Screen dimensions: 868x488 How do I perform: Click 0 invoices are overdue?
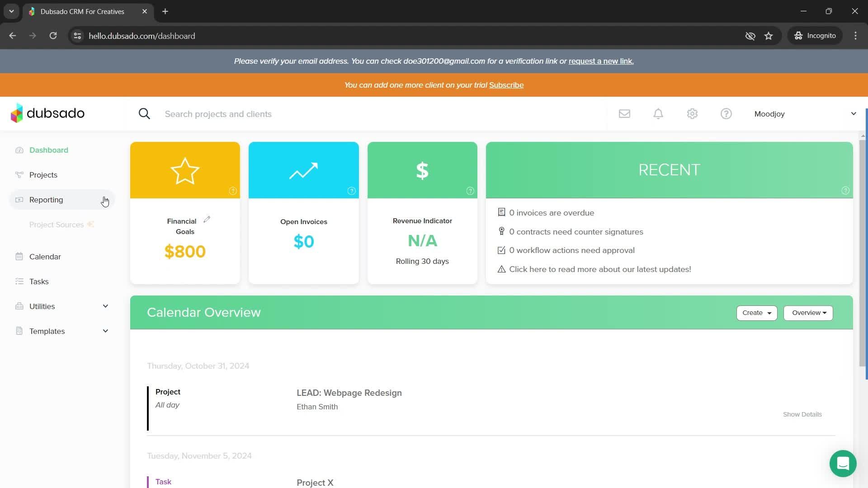[x=552, y=213]
